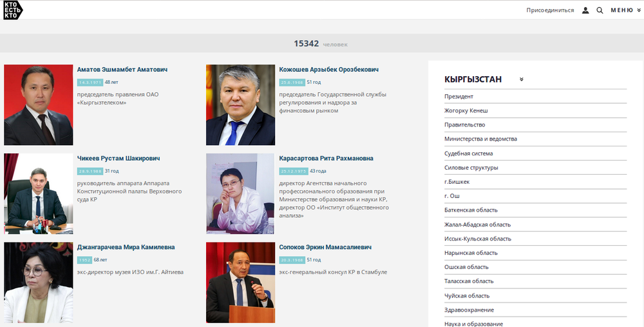Click photo of Чикеев Рустам Шакирович
The image size is (644, 327).
pyautogui.click(x=39, y=193)
